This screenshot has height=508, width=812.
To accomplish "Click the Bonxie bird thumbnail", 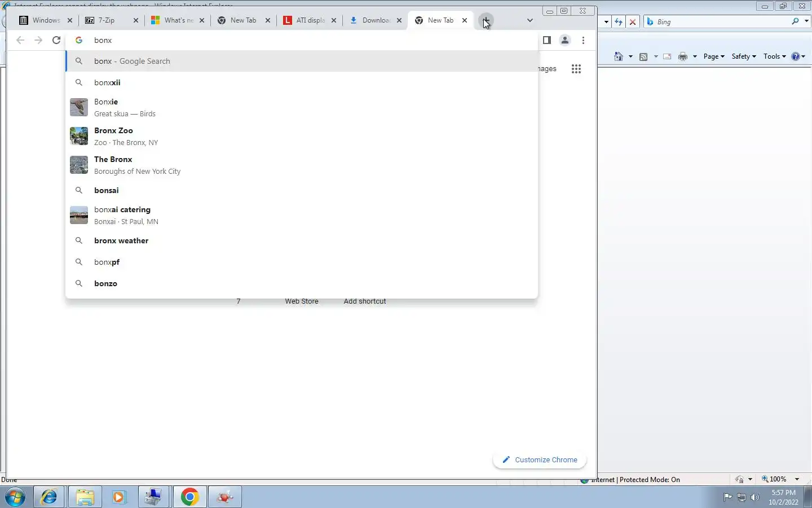I will (79, 107).
